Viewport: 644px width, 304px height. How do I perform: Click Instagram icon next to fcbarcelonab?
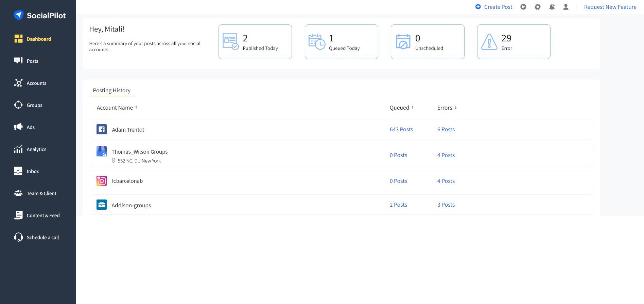pyautogui.click(x=102, y=181)
